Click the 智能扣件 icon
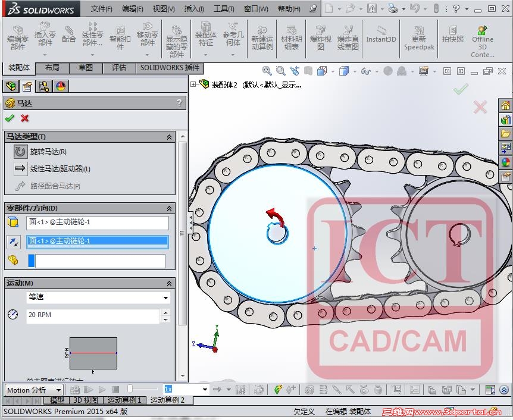The width and height of the screenshot is (513, 420). tap(120, 37)
